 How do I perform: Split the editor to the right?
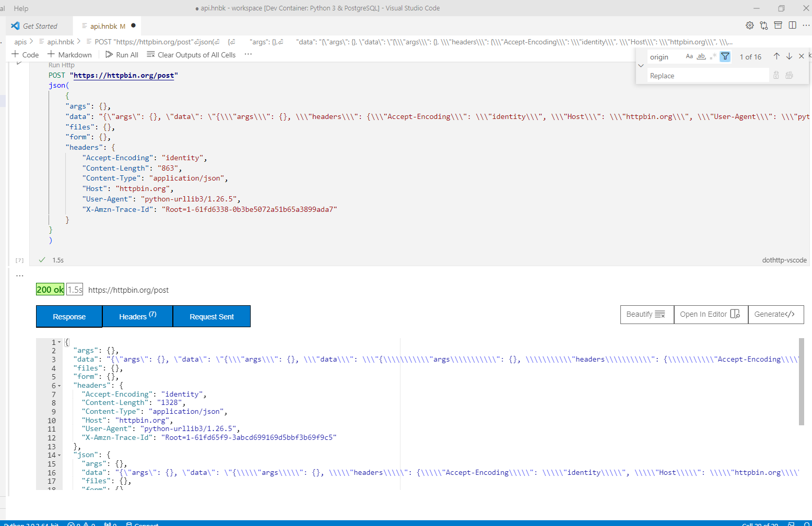pos(792,25)
